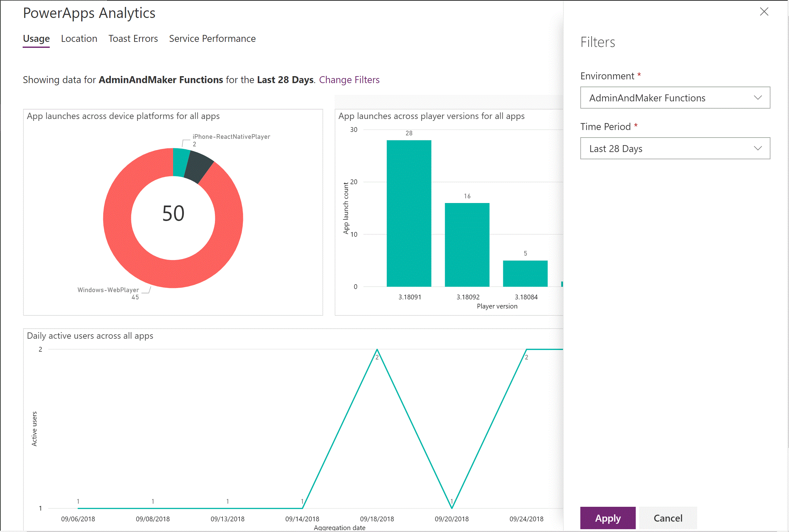
Task: Open the AdminAndMaker Functions combo box
Action: coord(647,98)
